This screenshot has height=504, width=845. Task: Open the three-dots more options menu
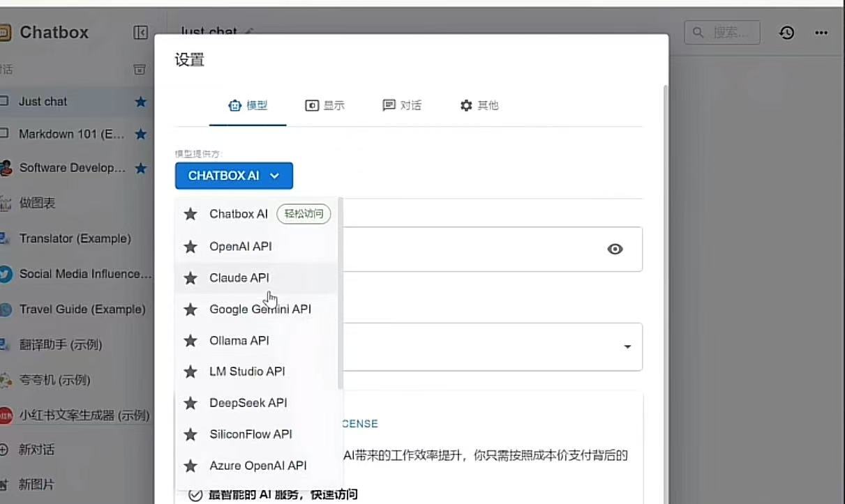[x=821, y=33]
